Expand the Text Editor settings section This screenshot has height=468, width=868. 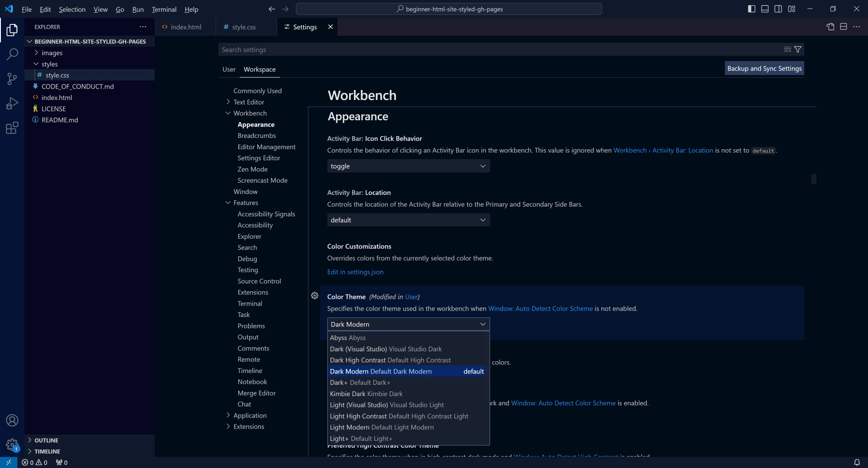coord(228,102)
